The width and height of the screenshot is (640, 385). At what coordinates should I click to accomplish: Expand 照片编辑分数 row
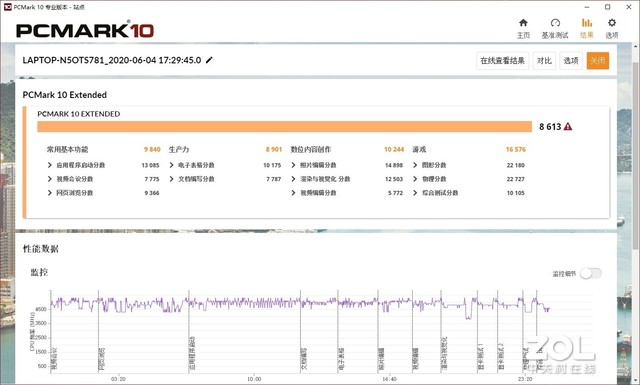click(293, 165)
